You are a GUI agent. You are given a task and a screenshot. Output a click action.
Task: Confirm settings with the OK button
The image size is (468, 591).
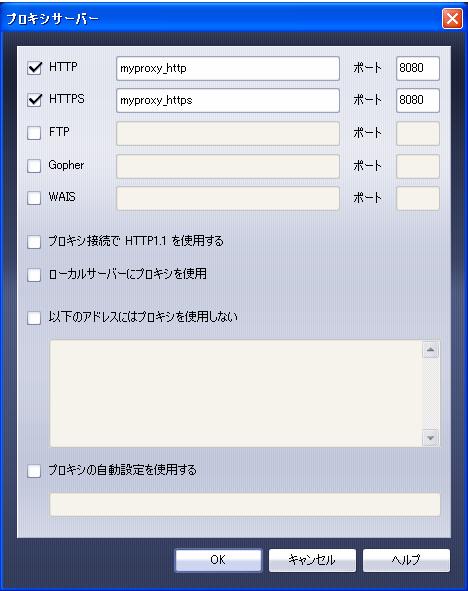point(218,560)
